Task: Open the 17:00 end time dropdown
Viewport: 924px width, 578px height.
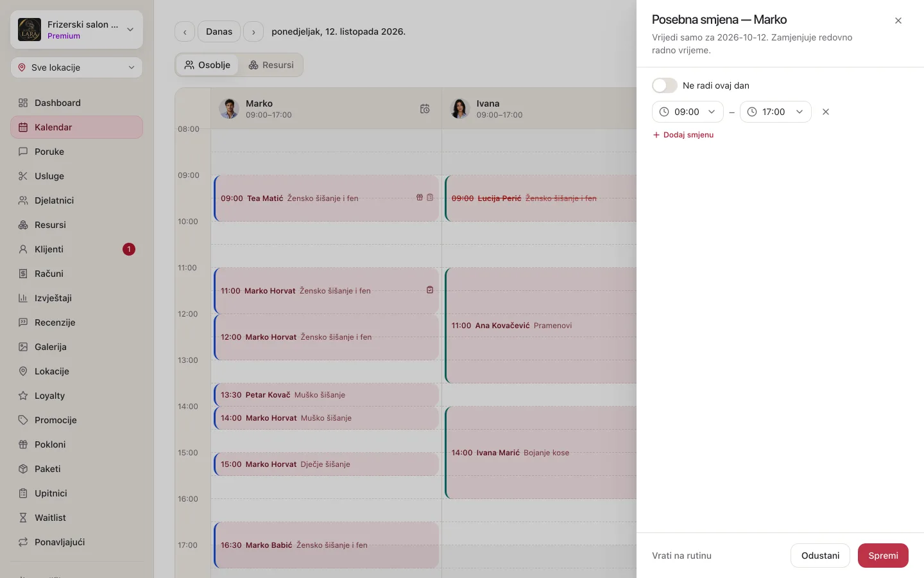Action: point(775,112)
